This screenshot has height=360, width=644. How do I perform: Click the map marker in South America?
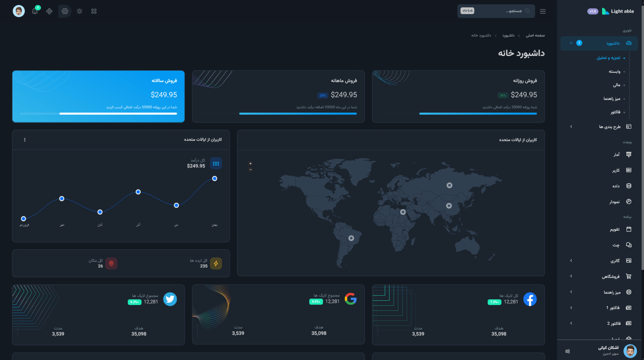[x=351, y=238]
